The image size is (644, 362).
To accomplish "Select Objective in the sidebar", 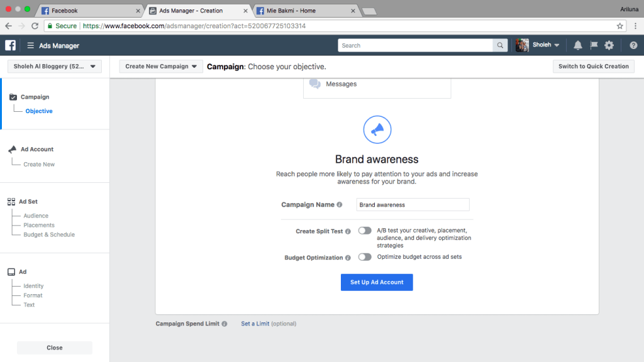I will (x=39, y=111).
